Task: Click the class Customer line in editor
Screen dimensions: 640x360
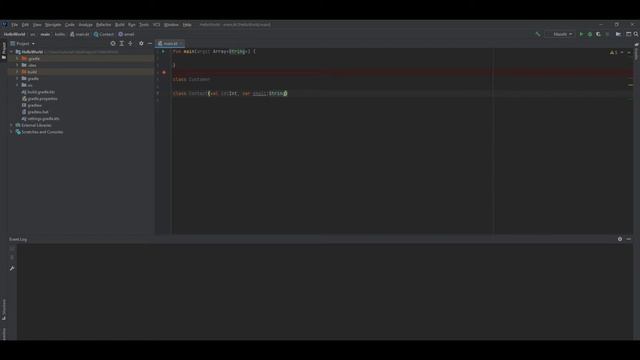Action: point(191,80)
